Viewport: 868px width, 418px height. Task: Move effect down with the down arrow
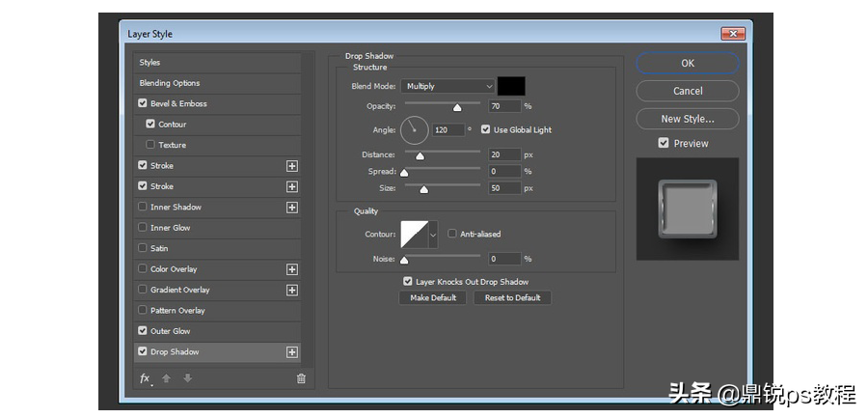[x=188, y=378]
